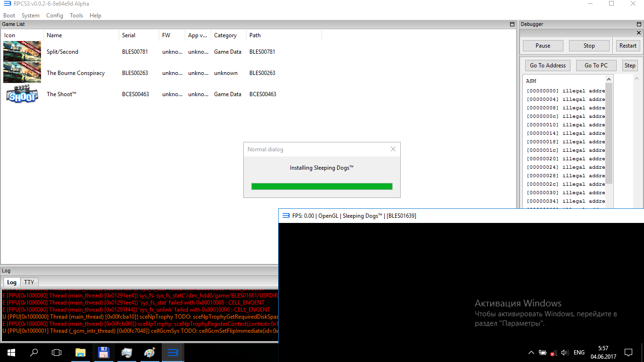Sort game list by Serial column header

click(129, 35)
